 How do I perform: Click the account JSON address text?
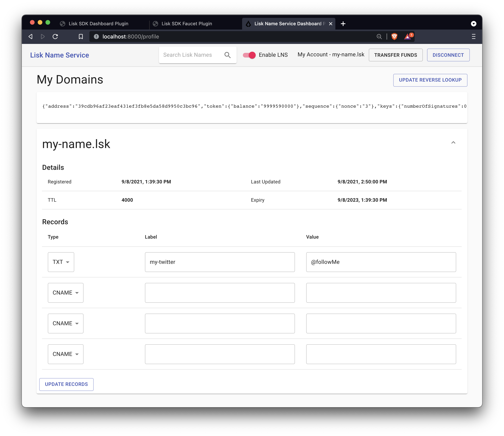[254, 106]
